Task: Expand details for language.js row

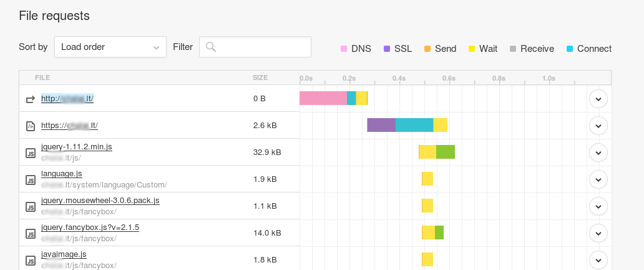Action: [x=598, y=179]
